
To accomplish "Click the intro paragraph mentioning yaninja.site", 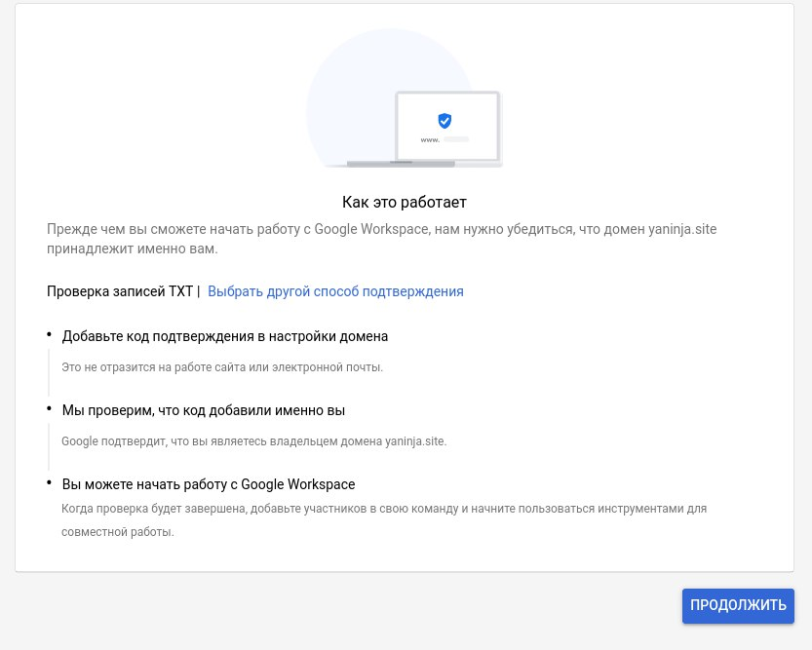I will pos(382,239).
